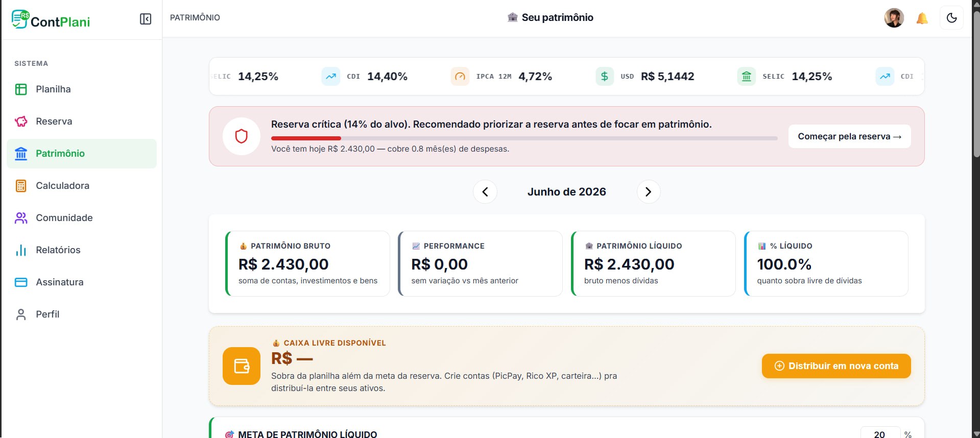Click 'PATRIMÔNIO' breadcrumb text
The width and height of the screenshot is (980, 438).
[195, 18]
